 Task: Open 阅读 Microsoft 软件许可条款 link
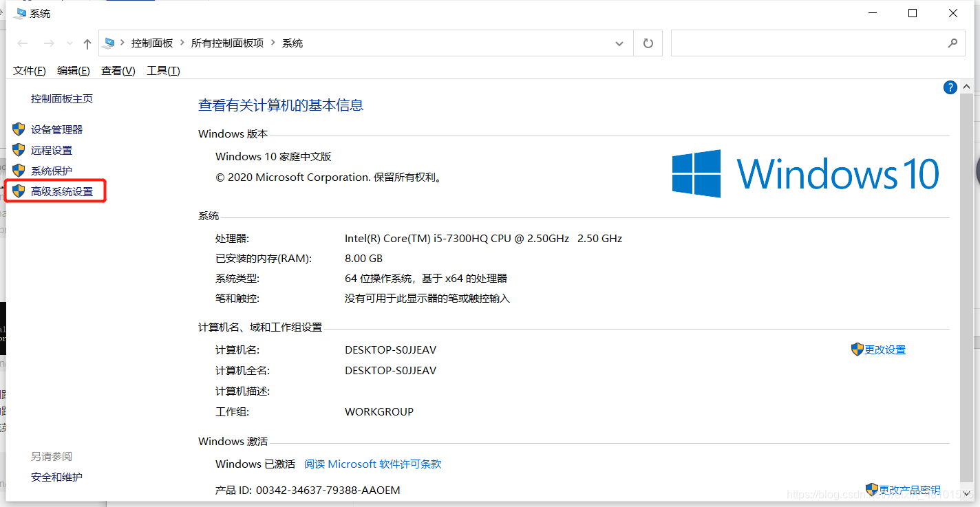[x=373, y=464]
